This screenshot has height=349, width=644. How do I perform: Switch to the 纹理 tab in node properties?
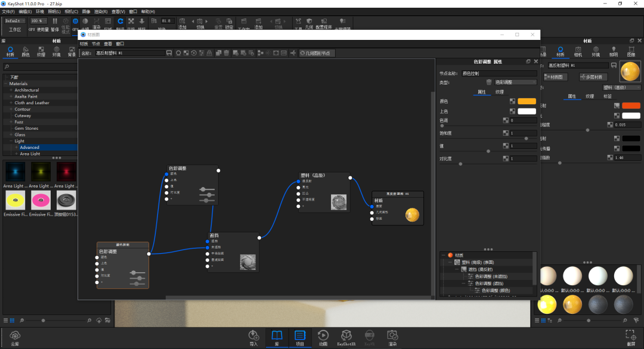pyautogui.click(x=500, y=92)
